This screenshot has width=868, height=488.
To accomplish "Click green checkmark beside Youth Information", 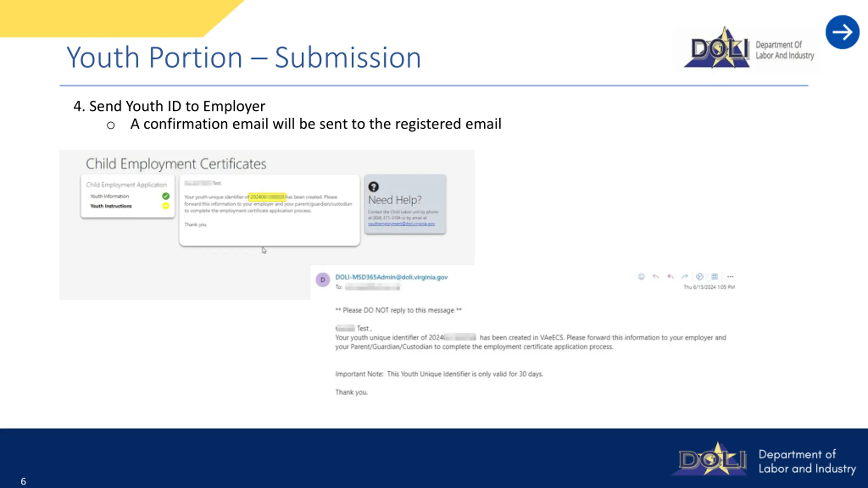I will [x=166, y=196].
